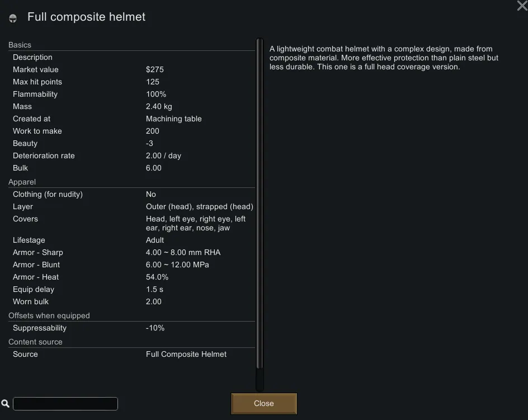This screenshot has height=420, width=528.
Task: Focus the search text field
Action: [65, 404]
